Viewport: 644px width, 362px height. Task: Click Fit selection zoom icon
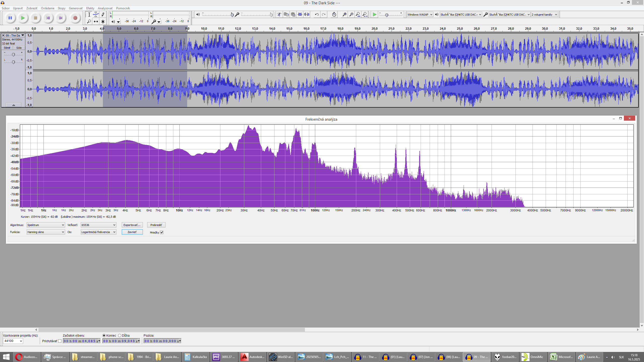[358, 15]
